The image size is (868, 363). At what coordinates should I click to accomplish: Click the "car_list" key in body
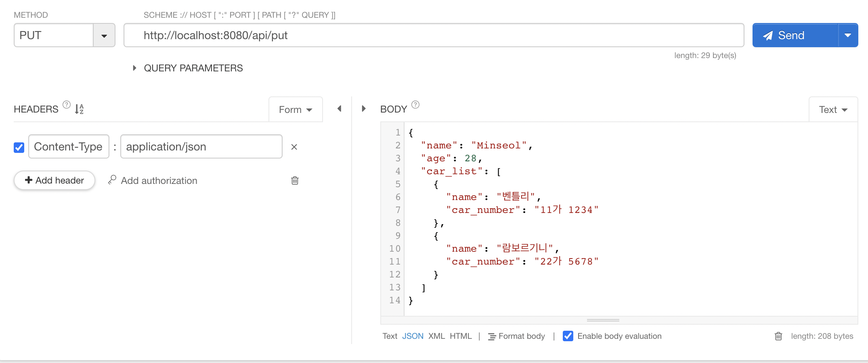(452, 171)
